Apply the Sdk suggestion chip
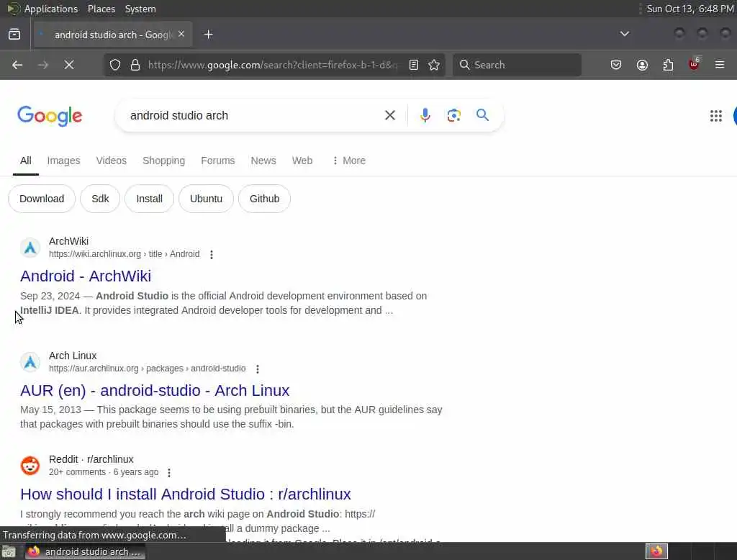 pos(100,199)
